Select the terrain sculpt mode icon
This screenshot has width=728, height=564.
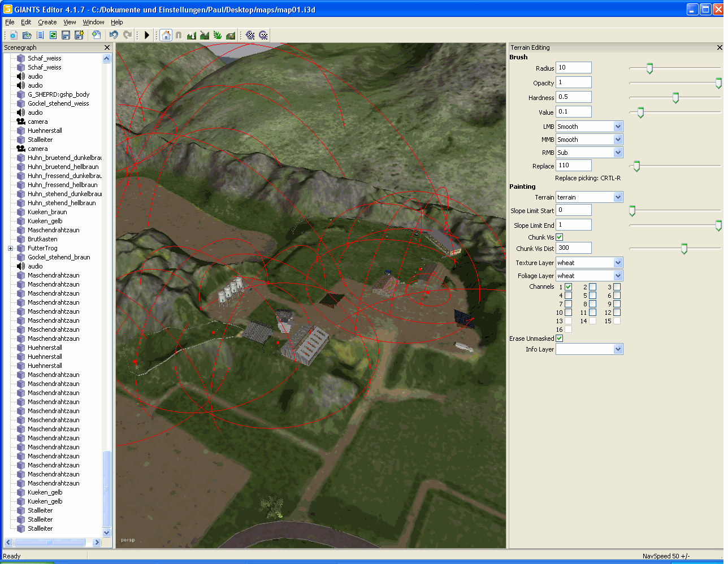[192, 35]
